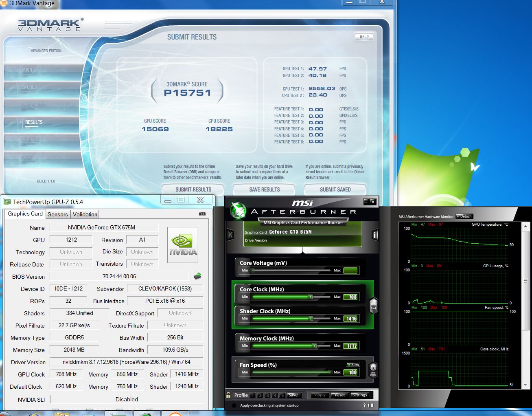The image size is (532, 416).
Task: Click the Bandwidth value 109.6 GB/s
Action: click(x=175, y=350)
